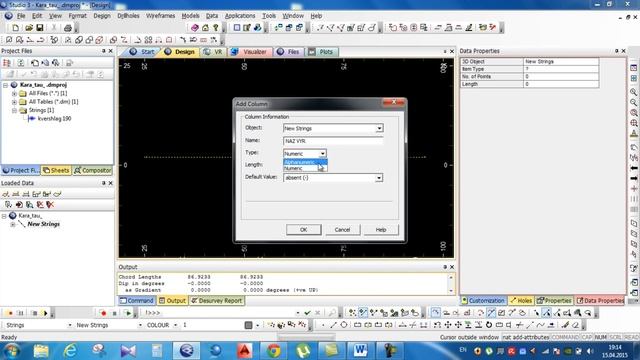Switch to the Plots tab

click(x=322, y=52)
